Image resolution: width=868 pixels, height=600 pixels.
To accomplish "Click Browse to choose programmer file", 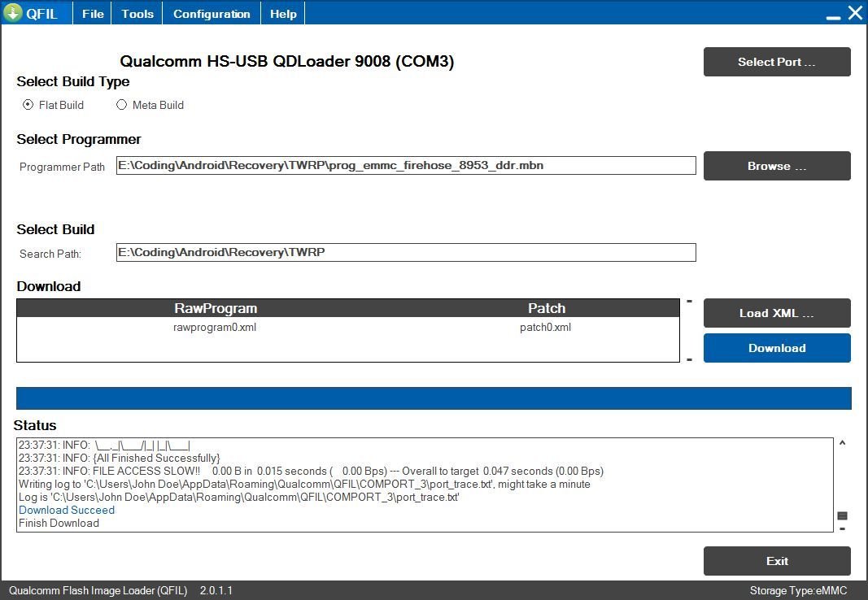I will (x=777, y=166).
